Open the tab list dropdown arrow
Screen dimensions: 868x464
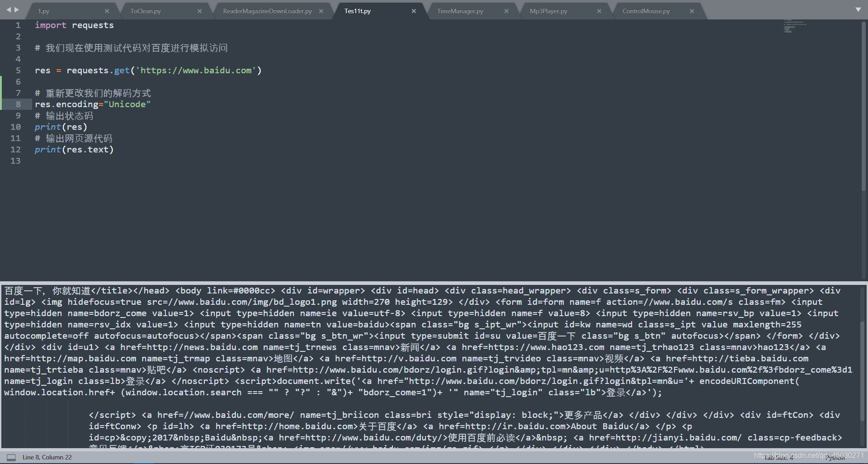pyautogui.click(x=858, y=9)
